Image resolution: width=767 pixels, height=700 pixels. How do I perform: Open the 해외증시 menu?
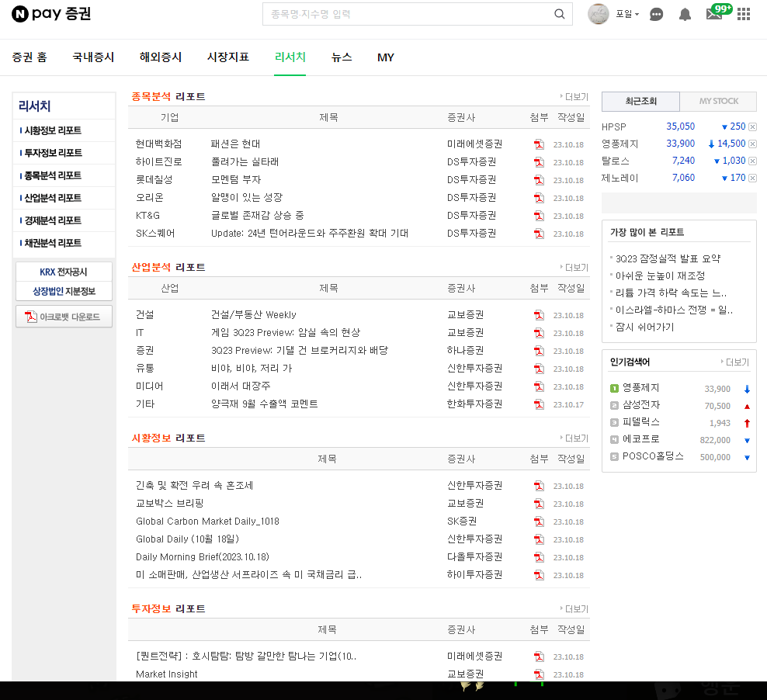(x=161, y=57)
